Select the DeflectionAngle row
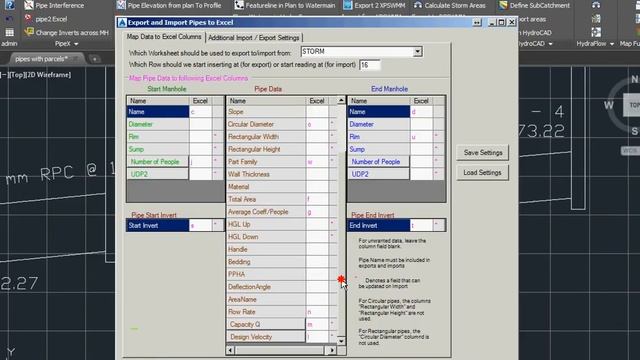This screenshot has height=360, width=640. (x=266, y=287)
